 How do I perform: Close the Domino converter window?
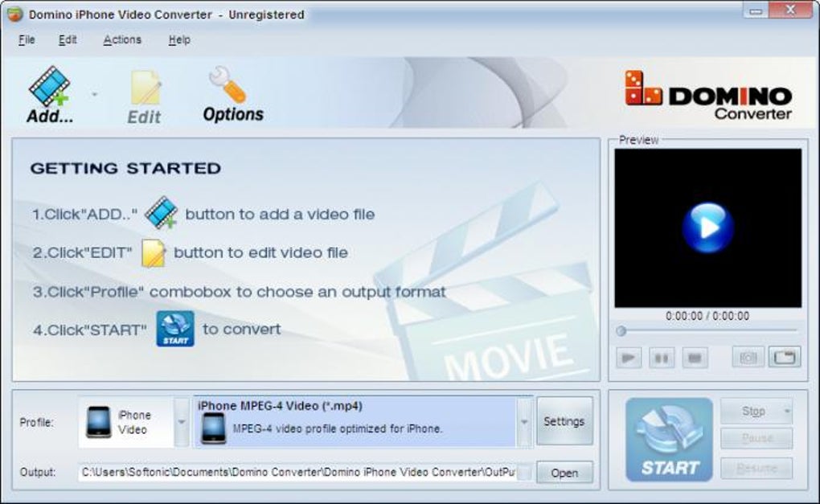tap(790, 10)
